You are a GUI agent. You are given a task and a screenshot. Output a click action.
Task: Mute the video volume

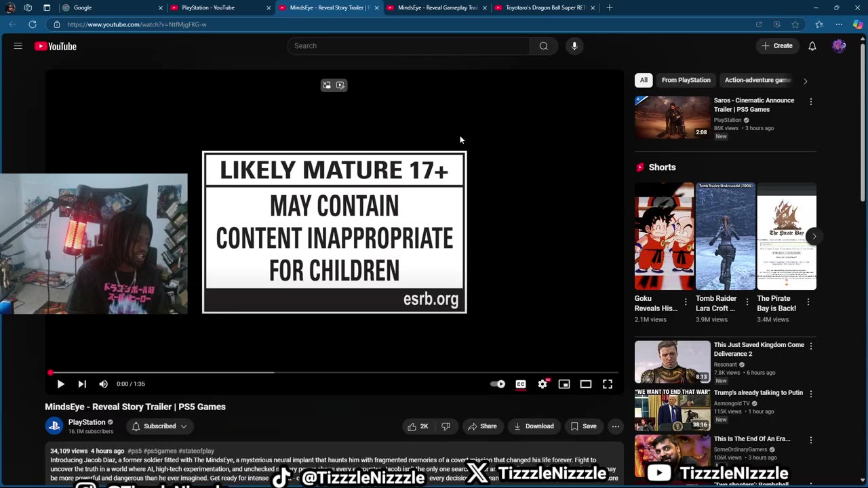pos(103,384)
